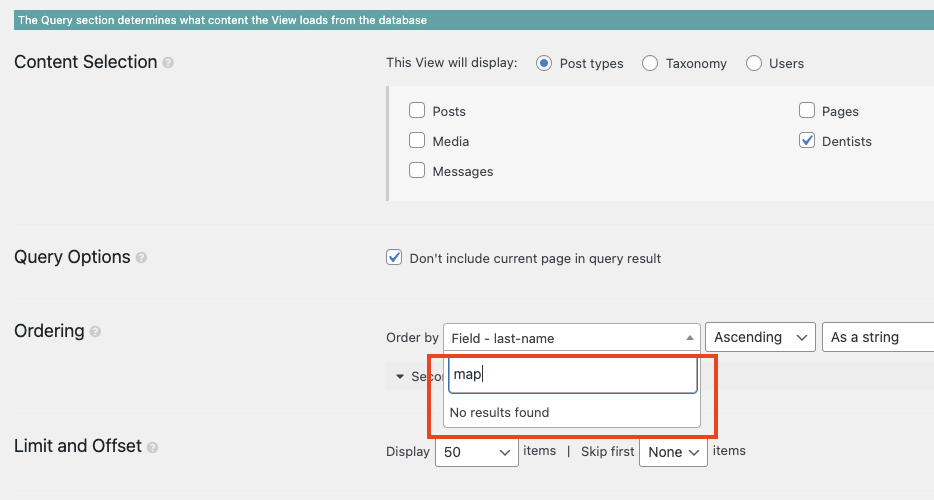Open the Ascending order dropdown

click(x=760, y=337)
